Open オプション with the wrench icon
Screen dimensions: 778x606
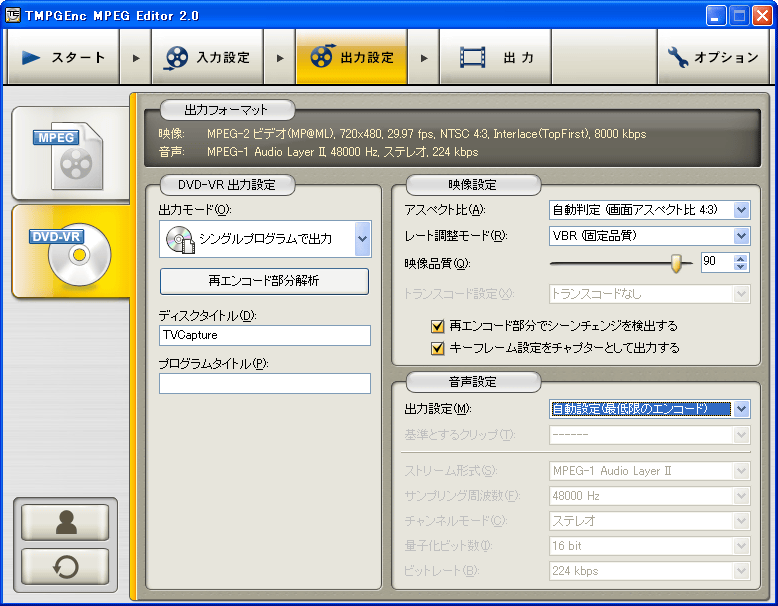[x=713, y=57]
